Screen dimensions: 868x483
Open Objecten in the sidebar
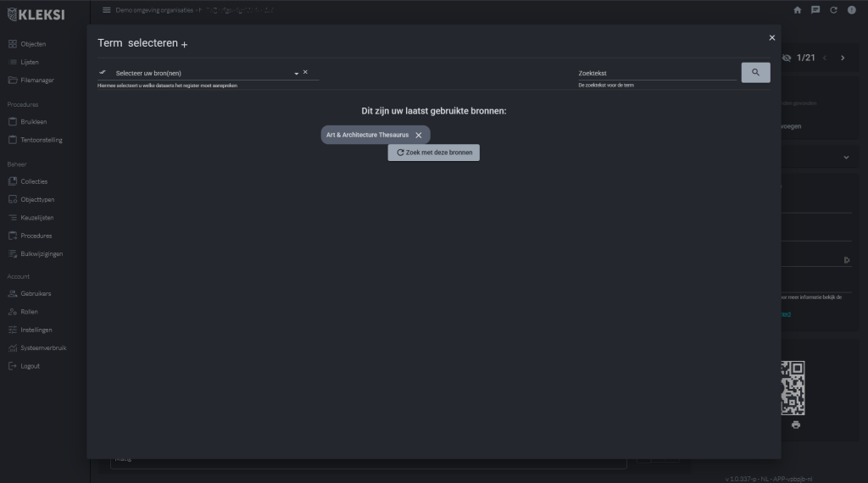33,44
